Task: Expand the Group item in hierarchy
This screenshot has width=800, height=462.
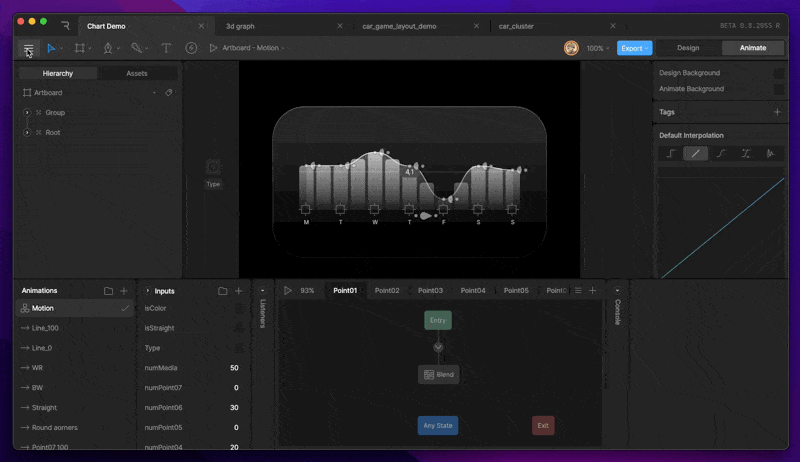Action: tap(27, 113)
